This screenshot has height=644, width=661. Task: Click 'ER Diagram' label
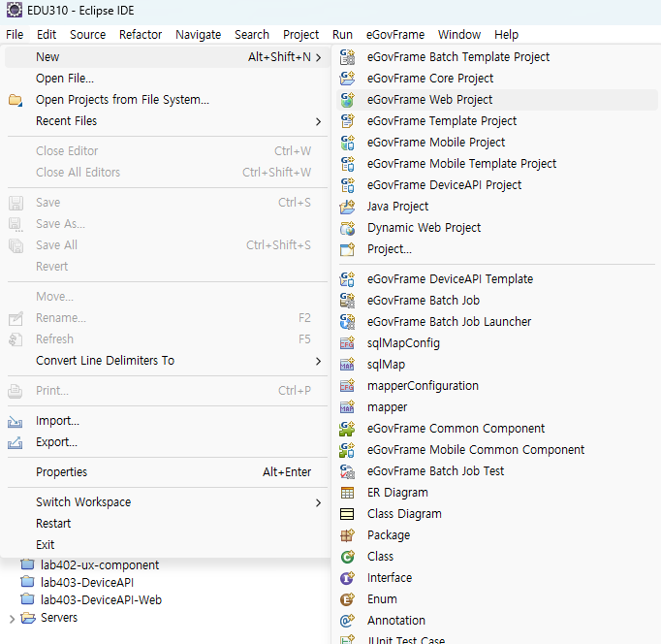[397, 493]
